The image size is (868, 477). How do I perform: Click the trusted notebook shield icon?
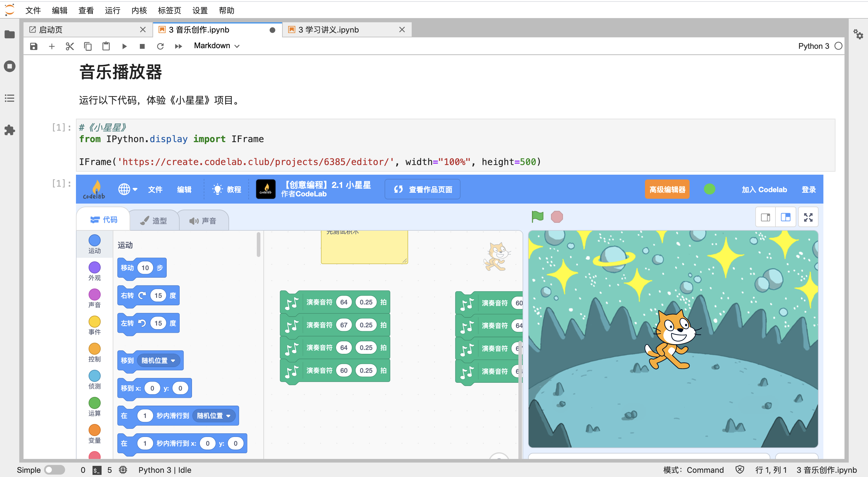click(739, 469)
